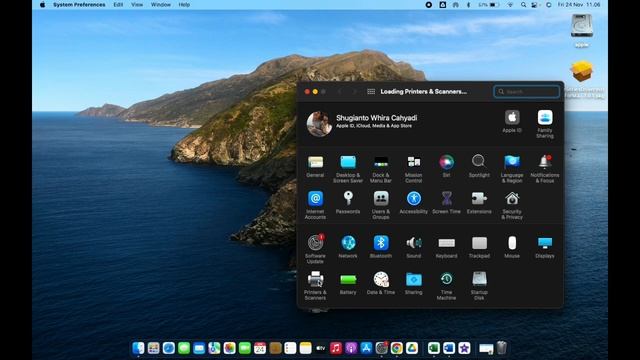Open the Passwords preferences pane
640x360 pixels.
click(x=348, y=199)
